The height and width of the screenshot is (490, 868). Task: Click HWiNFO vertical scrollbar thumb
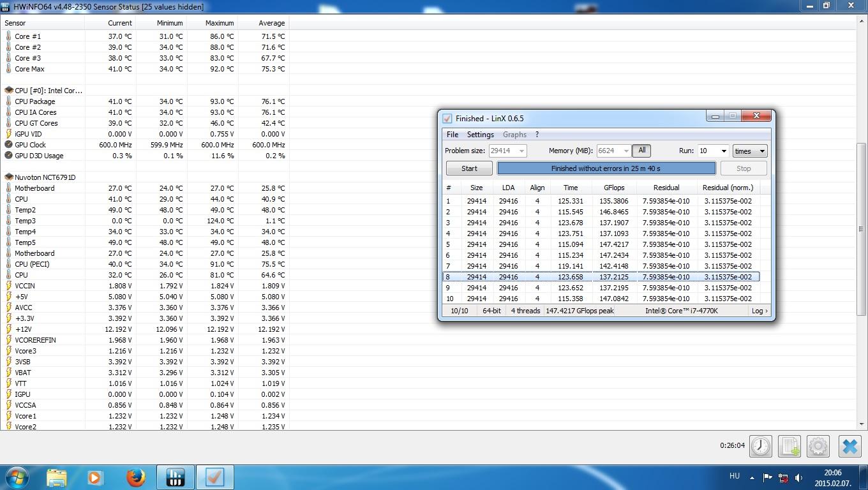click(x=862, y=228)
